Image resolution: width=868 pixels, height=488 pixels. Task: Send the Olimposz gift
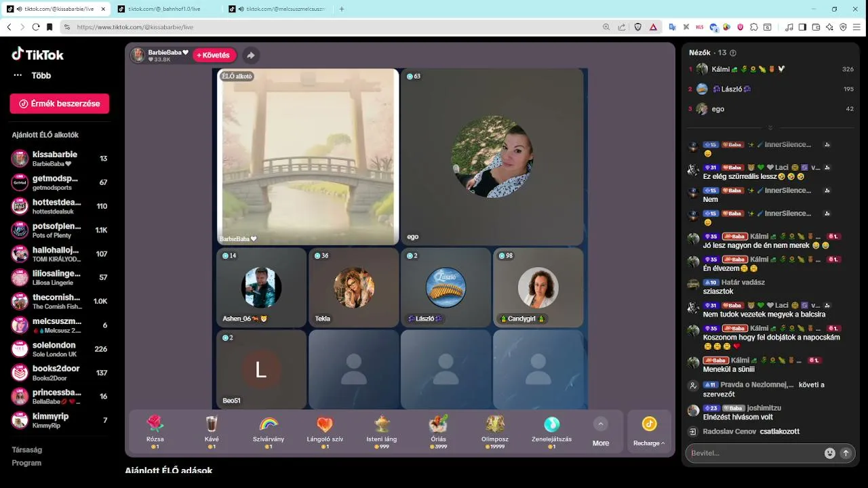point(494,432)
